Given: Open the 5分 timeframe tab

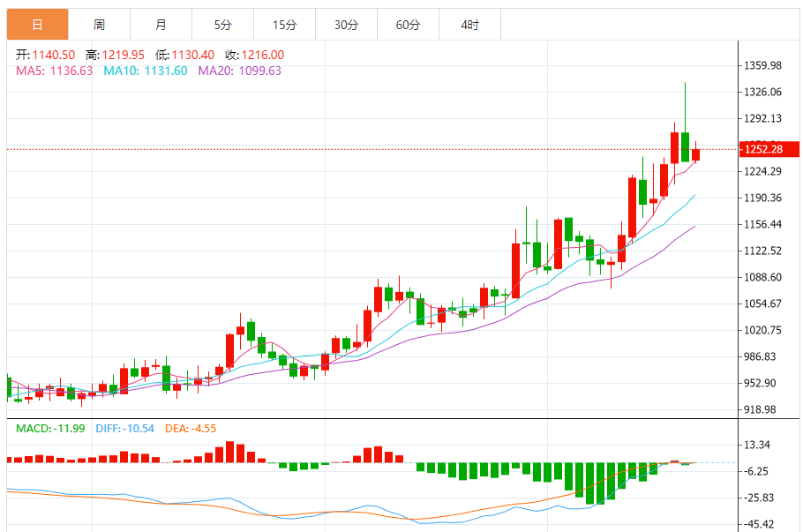Looking at the screenshot, I should [x=222, y=24].
